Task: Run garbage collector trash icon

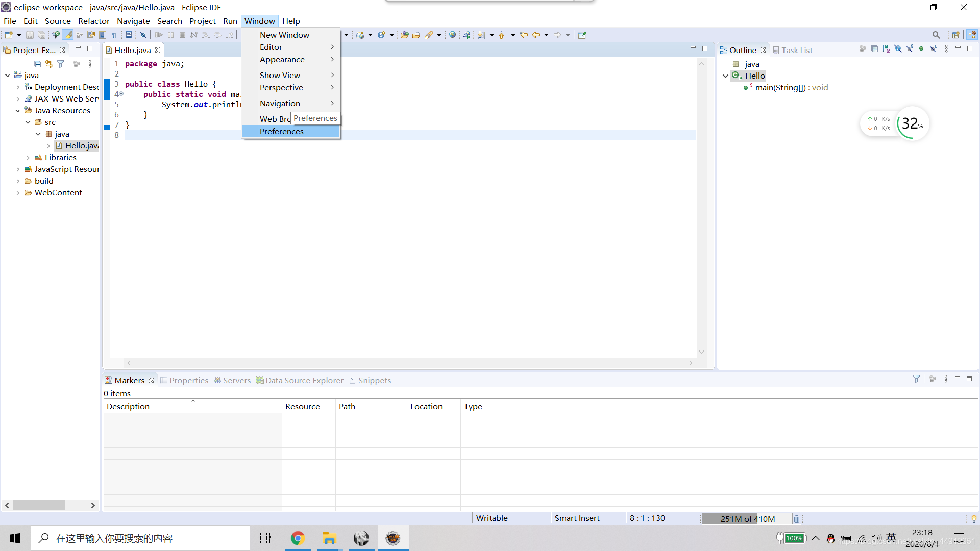Action: [796, 519]
